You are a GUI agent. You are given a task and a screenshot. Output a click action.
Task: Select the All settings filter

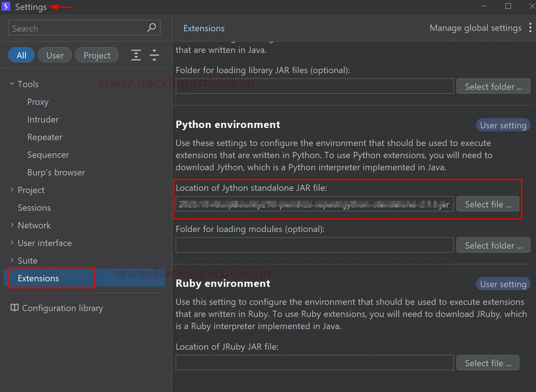point(21,55)
